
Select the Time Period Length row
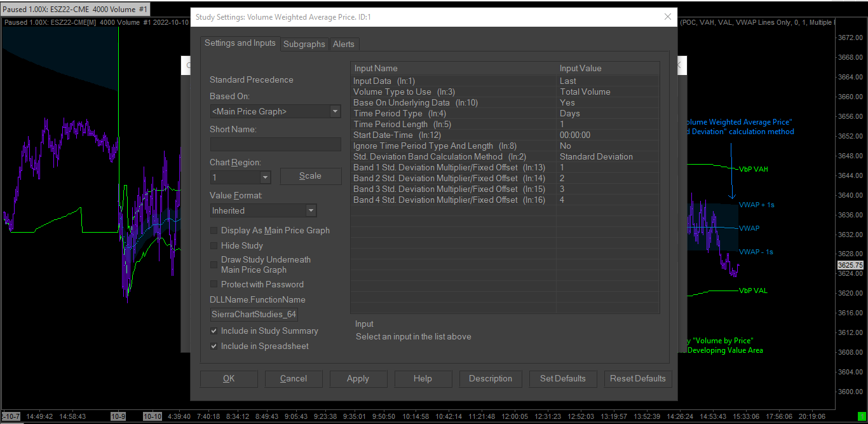505,124
